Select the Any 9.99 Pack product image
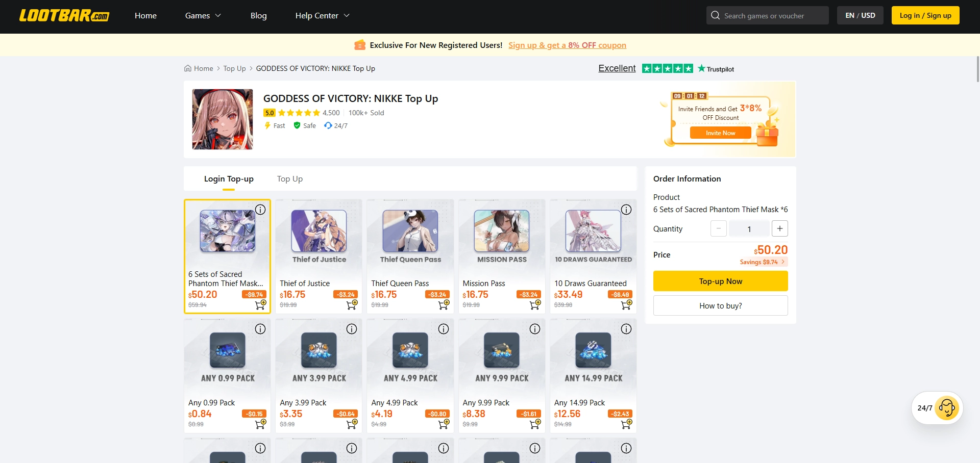Image resolution: width=980 pixels, height=463 pixels. (x=502, y=350)
